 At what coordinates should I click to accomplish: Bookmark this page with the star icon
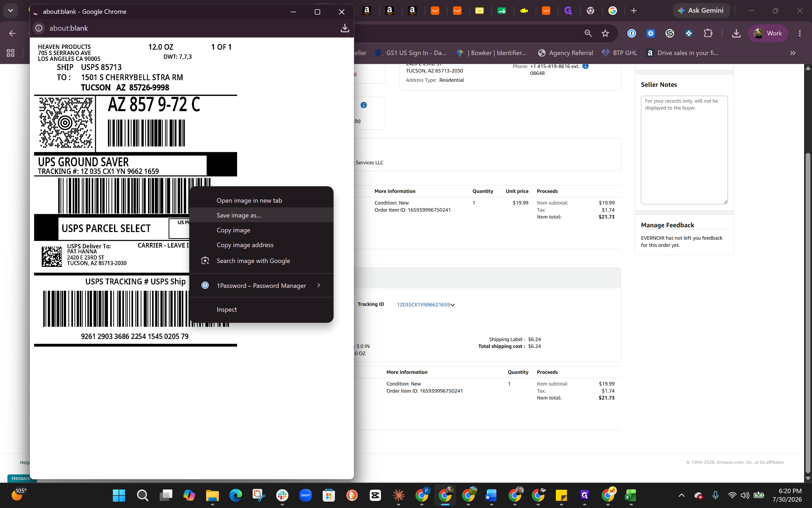click(x=605, y=33)
